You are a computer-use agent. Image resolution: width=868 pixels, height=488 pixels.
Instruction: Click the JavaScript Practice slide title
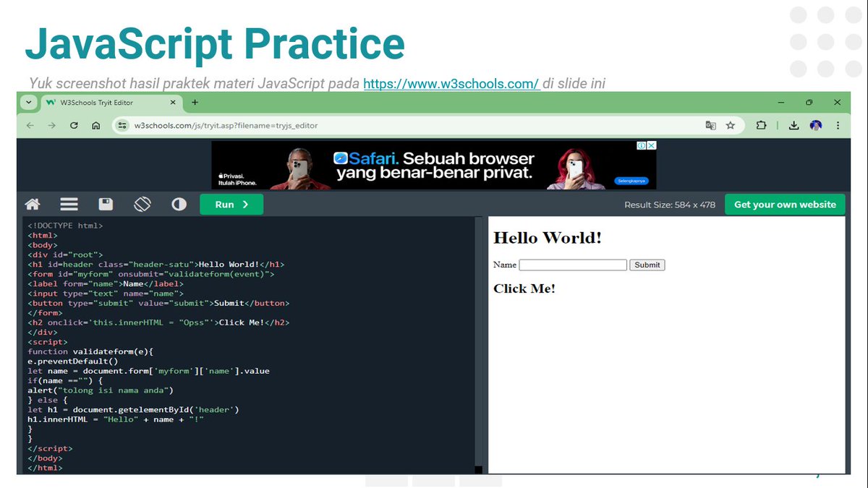click(215, 43)
